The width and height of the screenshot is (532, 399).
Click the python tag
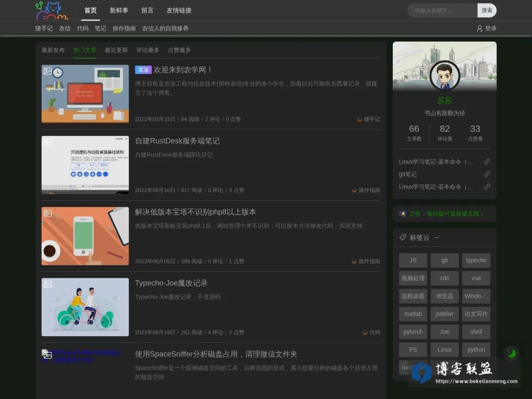click(476, 350)
